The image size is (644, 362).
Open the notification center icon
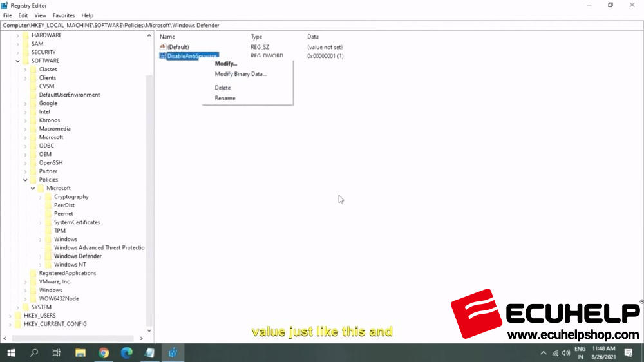(628, 352)
